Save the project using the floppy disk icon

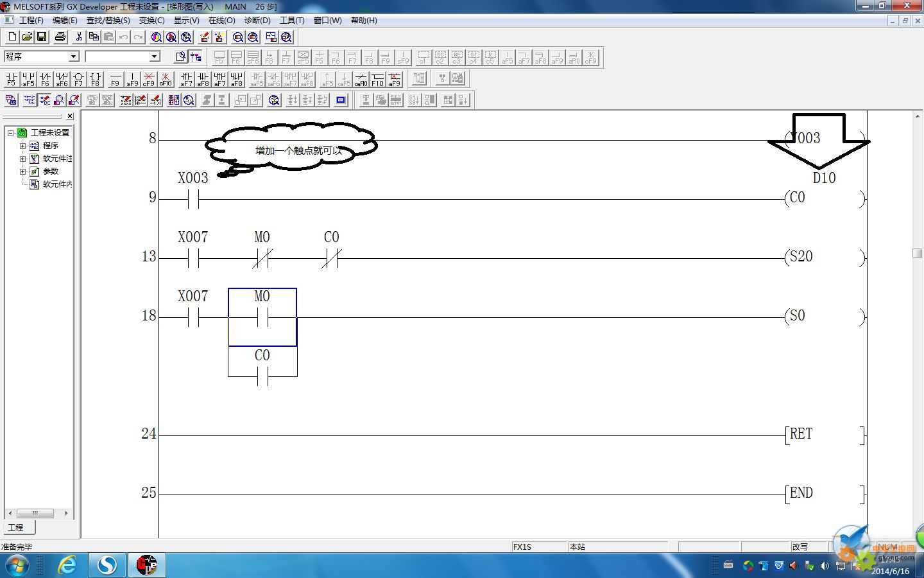pyautogui.click(x=42, y=37)
